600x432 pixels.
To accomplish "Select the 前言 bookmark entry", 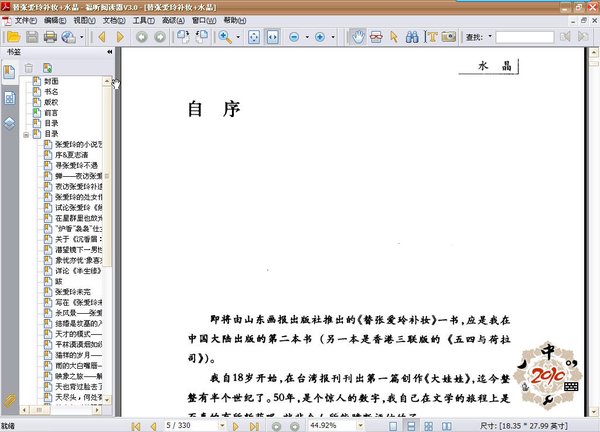I will [x=50, y=112].
